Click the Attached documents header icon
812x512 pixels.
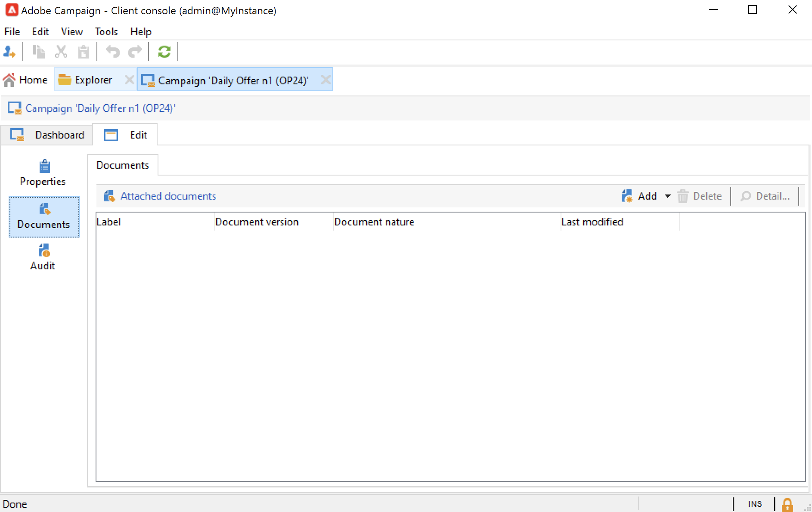coord(109,196)
